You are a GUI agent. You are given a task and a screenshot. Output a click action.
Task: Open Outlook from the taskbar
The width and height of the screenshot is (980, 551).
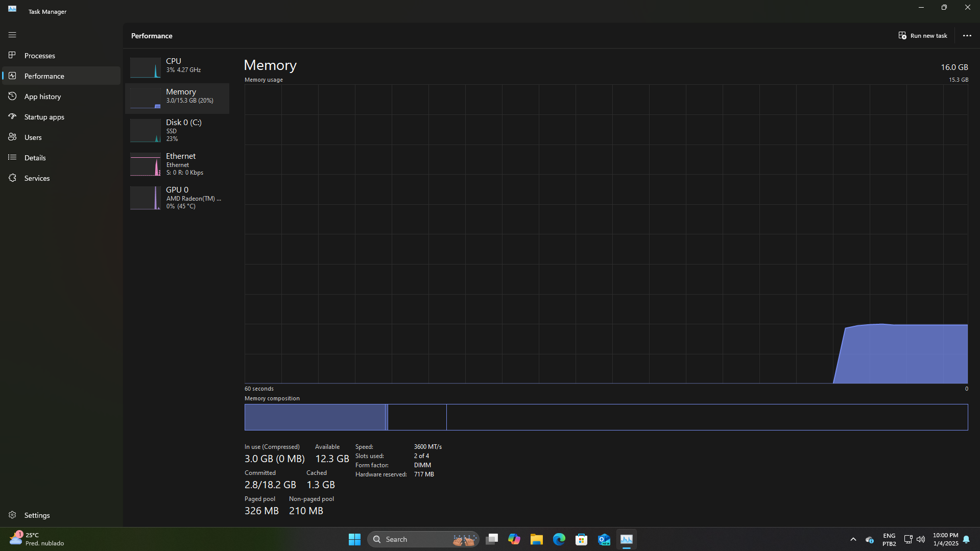[x=604, y=539]
